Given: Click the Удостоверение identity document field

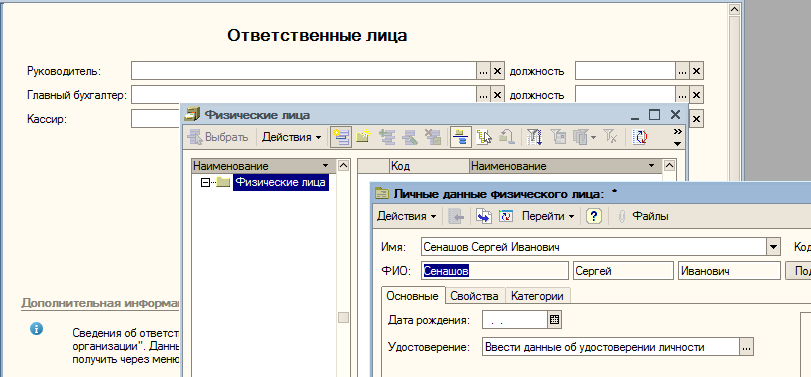Looking at the screenshot, I should 610,347.
